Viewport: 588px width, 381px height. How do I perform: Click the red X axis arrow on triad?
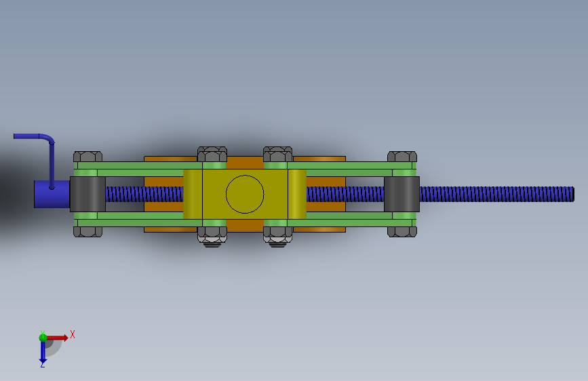[58, 338]
